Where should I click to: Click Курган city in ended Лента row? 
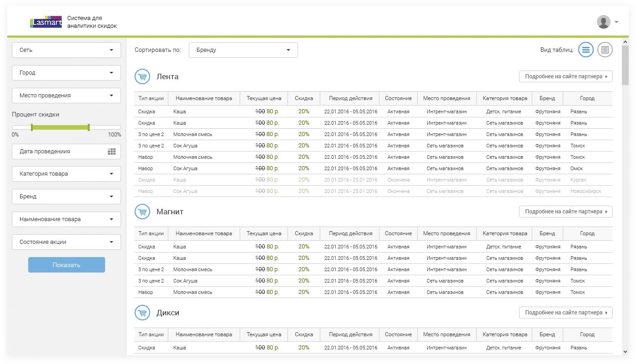578,180
